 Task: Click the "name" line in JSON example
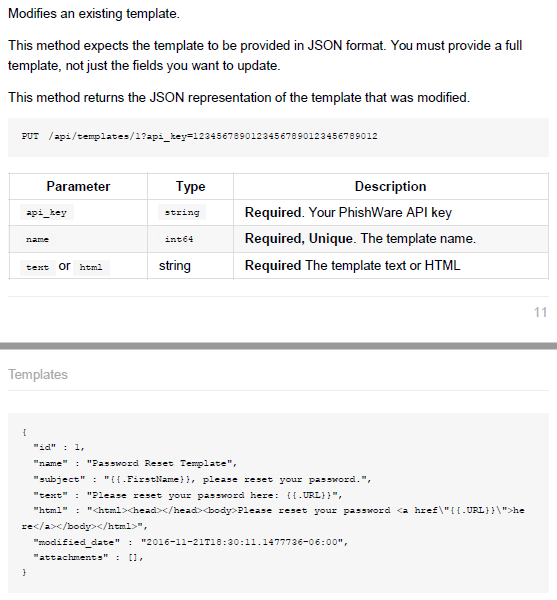(135, 463)
